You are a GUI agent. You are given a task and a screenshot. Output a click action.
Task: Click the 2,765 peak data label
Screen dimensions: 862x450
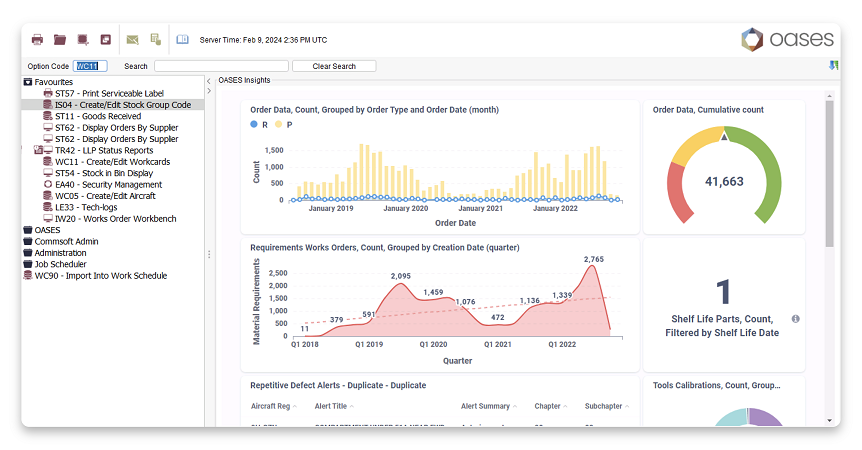tap(594, 259)
